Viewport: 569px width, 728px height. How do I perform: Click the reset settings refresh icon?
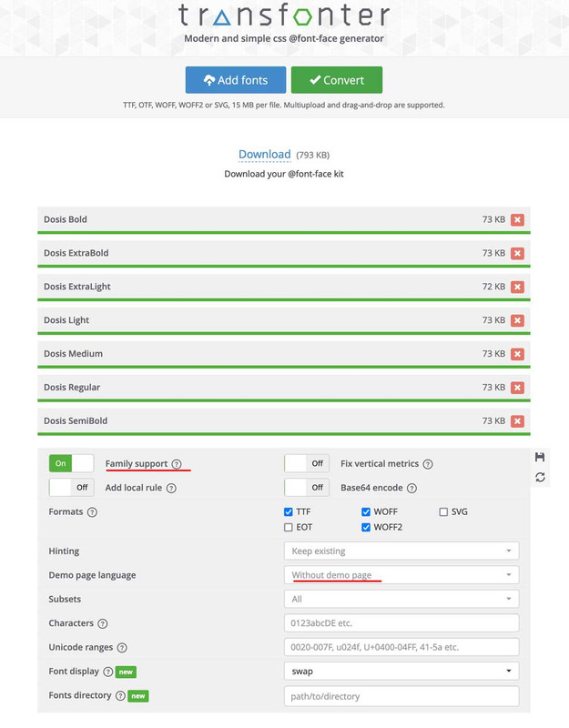[540, 477]
